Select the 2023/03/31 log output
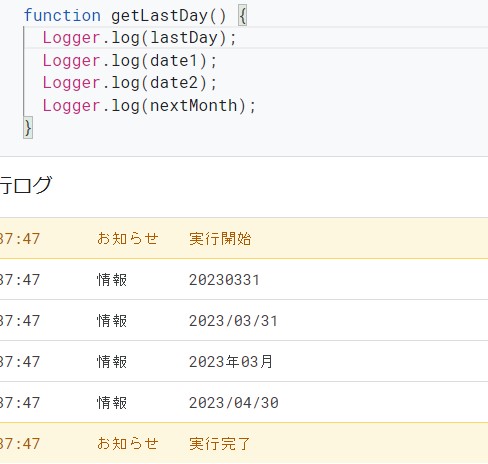Image resolution: width=488 pixels, height=464 pixels. (233, 321)
